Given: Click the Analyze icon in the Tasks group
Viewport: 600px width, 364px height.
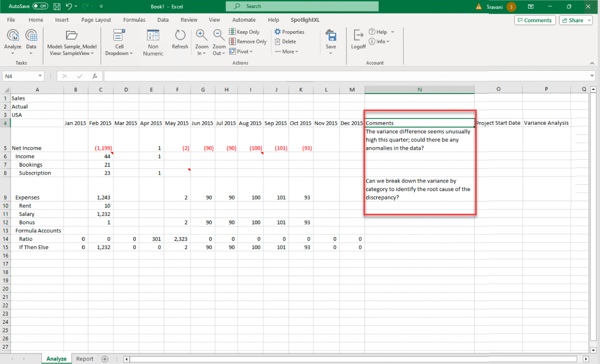Looking at the screenshot, I should coord(13,35).
